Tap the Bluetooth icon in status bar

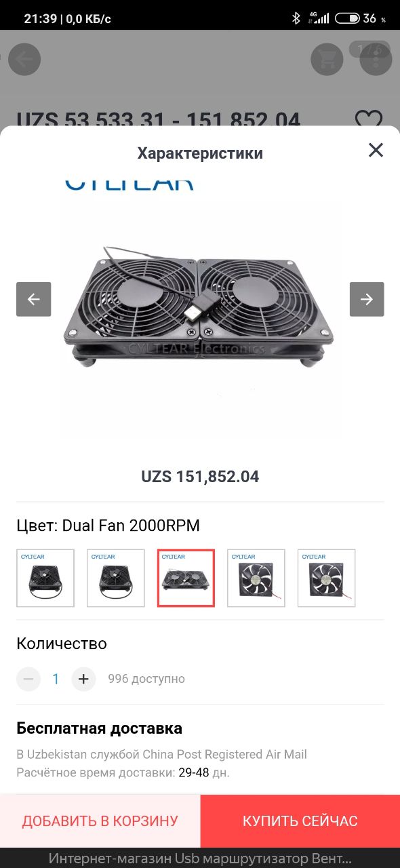coord(296,18)
